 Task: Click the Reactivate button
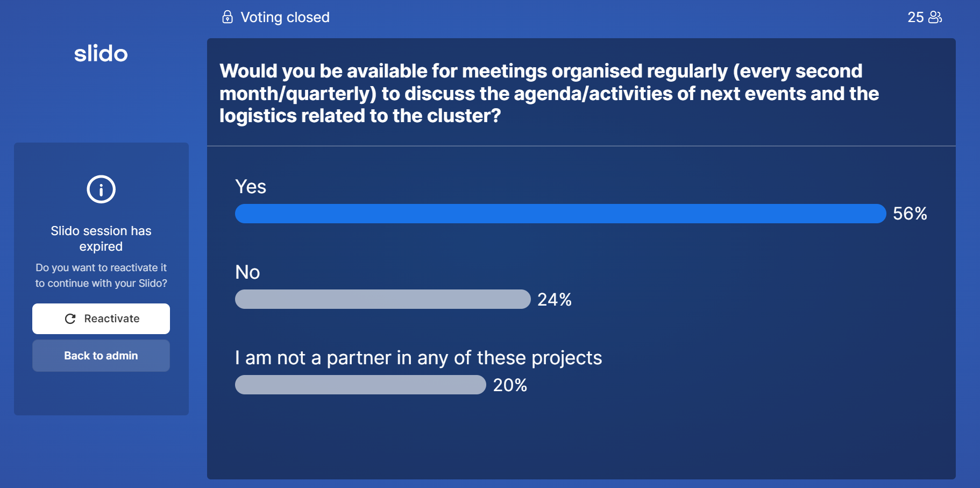point(101,319)
